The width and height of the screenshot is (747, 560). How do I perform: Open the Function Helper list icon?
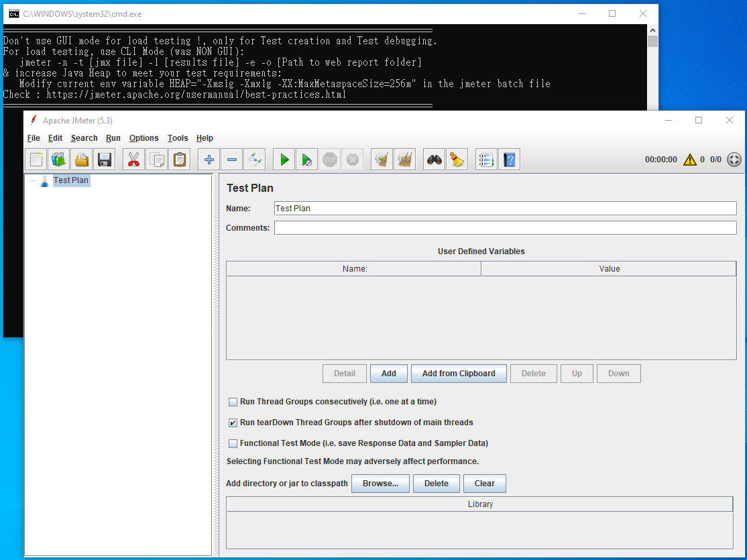(486, 160)
